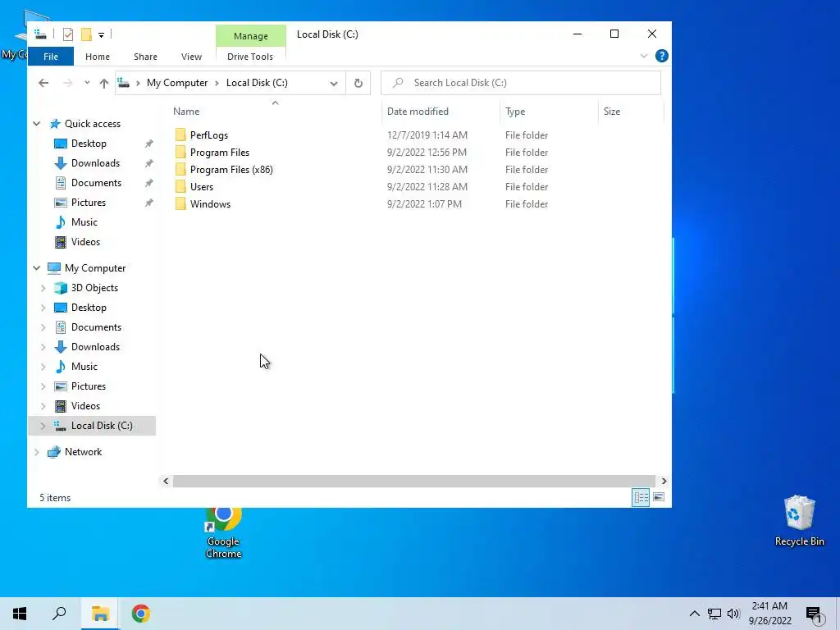Open Music under Quick access
This screenshot has width=840, height=630.
click(84, 221)
